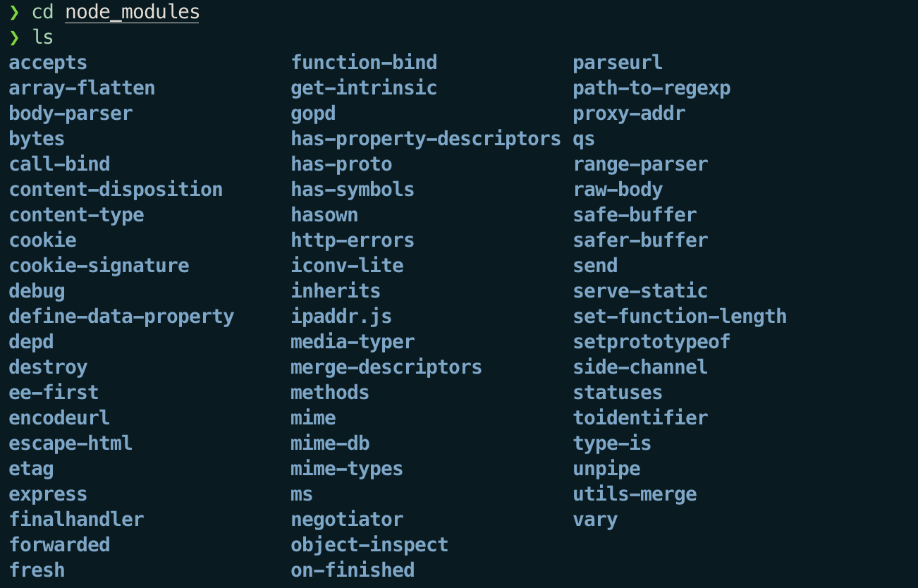The image size is (918, 588).
Task: Click the utils-merge directory name
Action: 635,494
